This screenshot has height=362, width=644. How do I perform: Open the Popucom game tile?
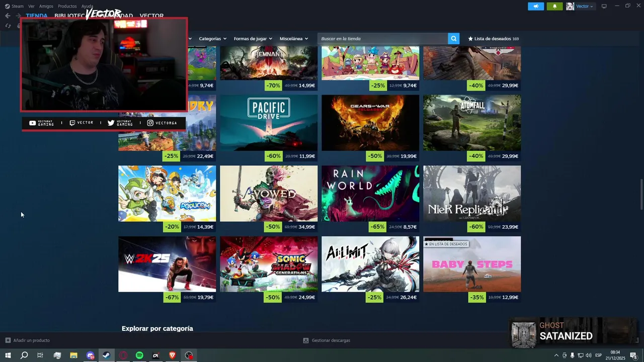[167, 194]
